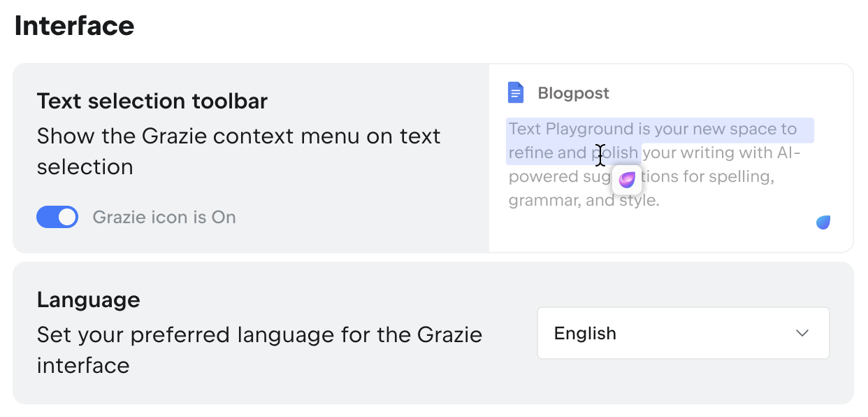
Task: Click the "Text selection toolbar" heading
Action: pos(152,101)
